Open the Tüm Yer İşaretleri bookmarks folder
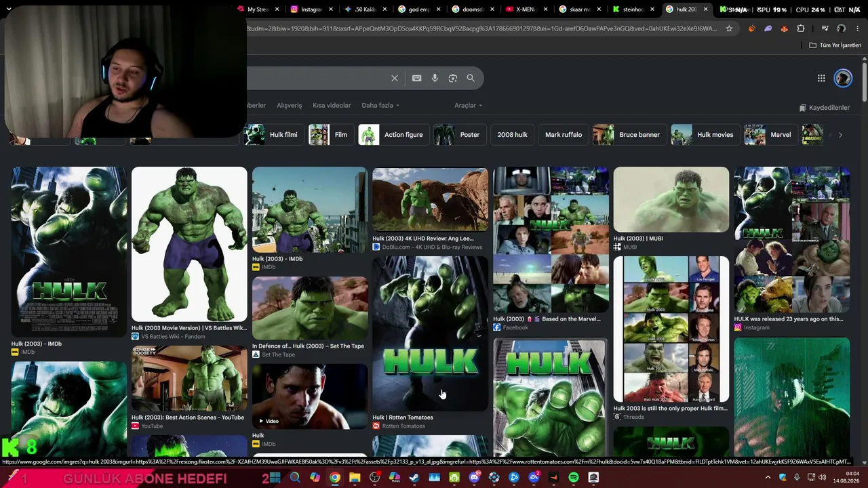This screenshot has width=868, height=488. [835, 45]
